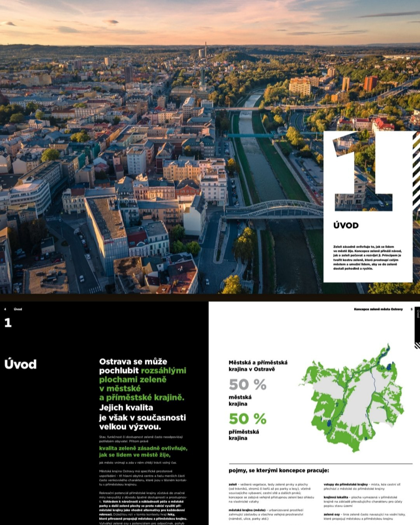420x525 pixels.
Task: Click the diagonal striped pattern beside the large 1
Action: (416, 163)
